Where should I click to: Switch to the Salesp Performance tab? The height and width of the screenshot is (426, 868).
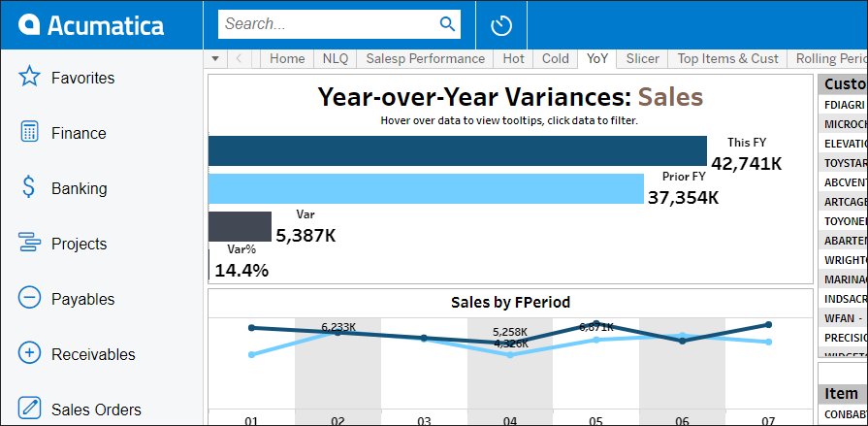pyautogui.click(x=425, y=59)
